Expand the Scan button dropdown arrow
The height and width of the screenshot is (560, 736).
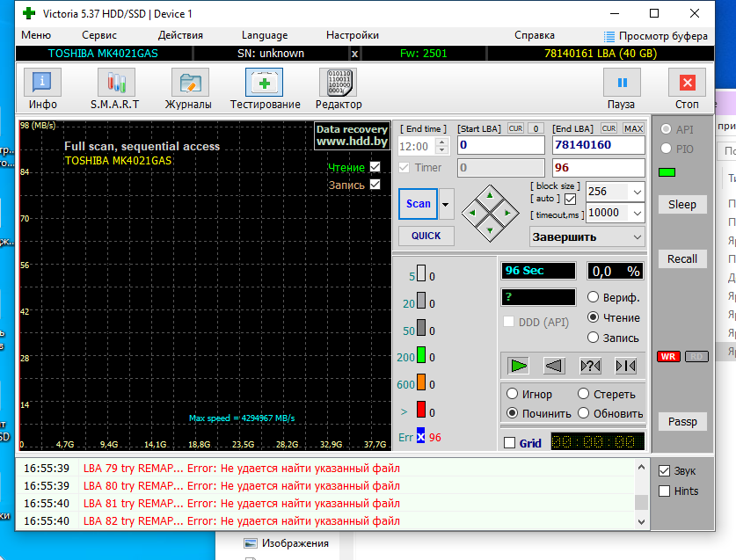tap(446, 204)
